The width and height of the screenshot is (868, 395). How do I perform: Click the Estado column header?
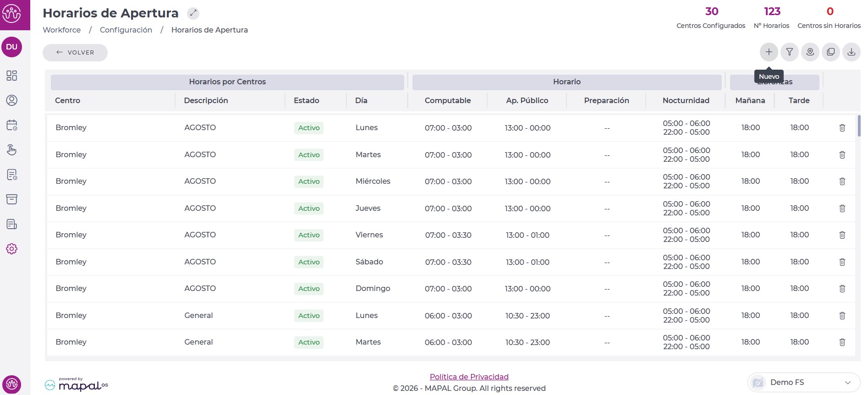306,100
